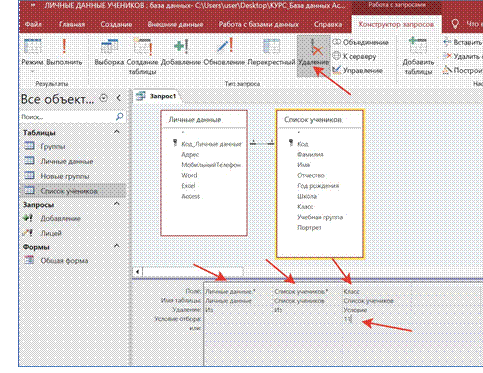Click the lightbulb Tell me icon

pos(455,24)
